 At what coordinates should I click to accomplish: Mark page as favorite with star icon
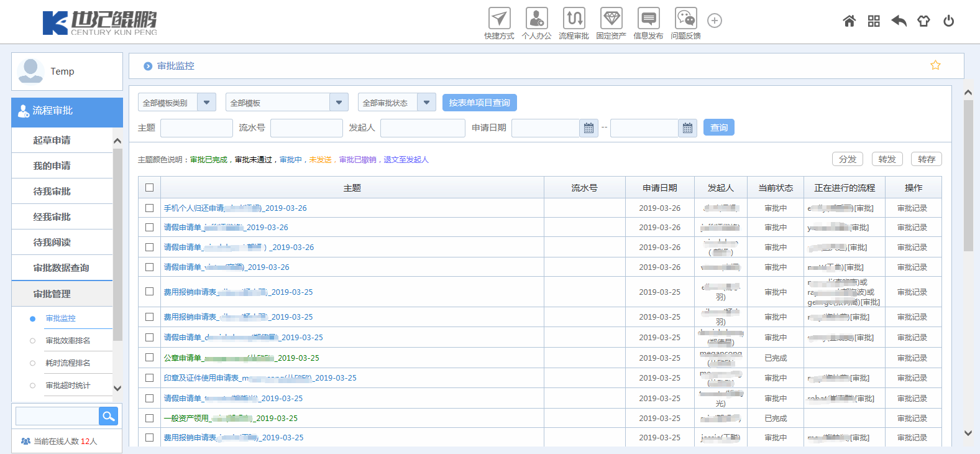point(935,65)
